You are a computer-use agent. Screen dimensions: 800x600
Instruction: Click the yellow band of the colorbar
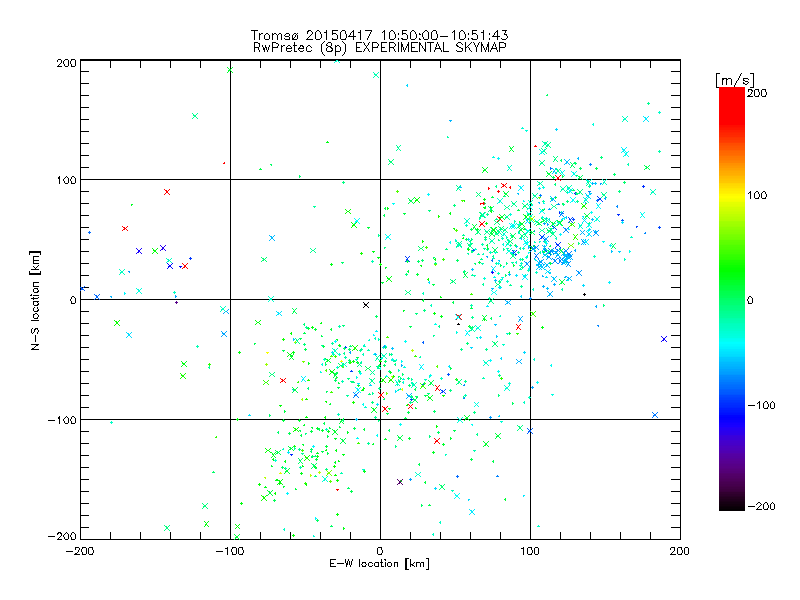click(732, 195)
